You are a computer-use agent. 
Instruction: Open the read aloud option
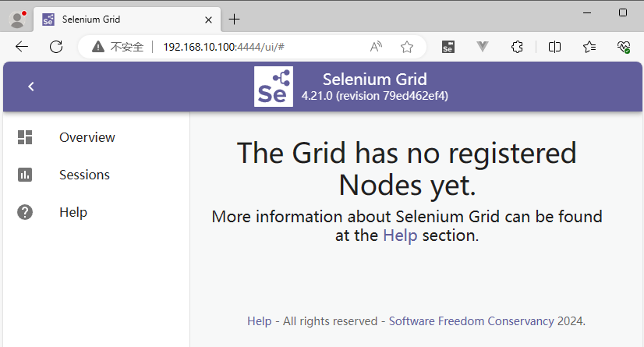pyautogui.click(x=376, y=47)
